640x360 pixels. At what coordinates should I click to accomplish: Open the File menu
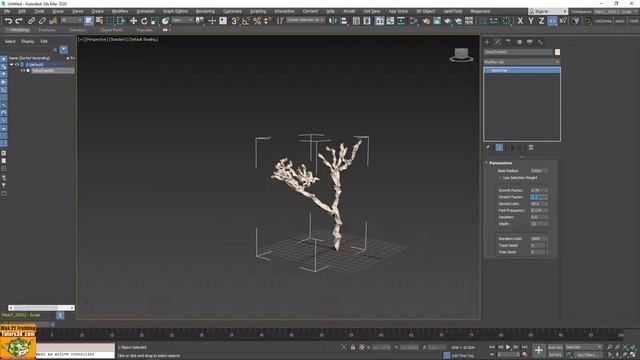click(7, 11)
